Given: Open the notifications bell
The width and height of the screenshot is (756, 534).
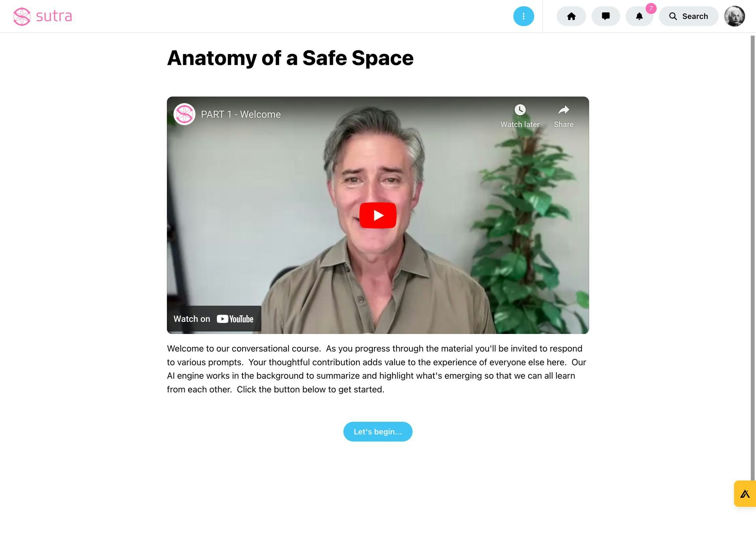Looking at the screenshot, I should click(x=639, y=16).
